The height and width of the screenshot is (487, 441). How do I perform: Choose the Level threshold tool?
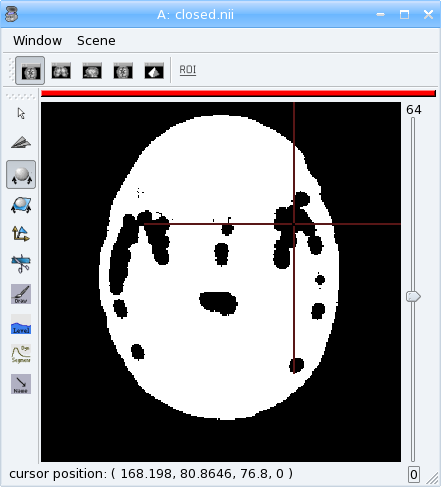point(21,324)
